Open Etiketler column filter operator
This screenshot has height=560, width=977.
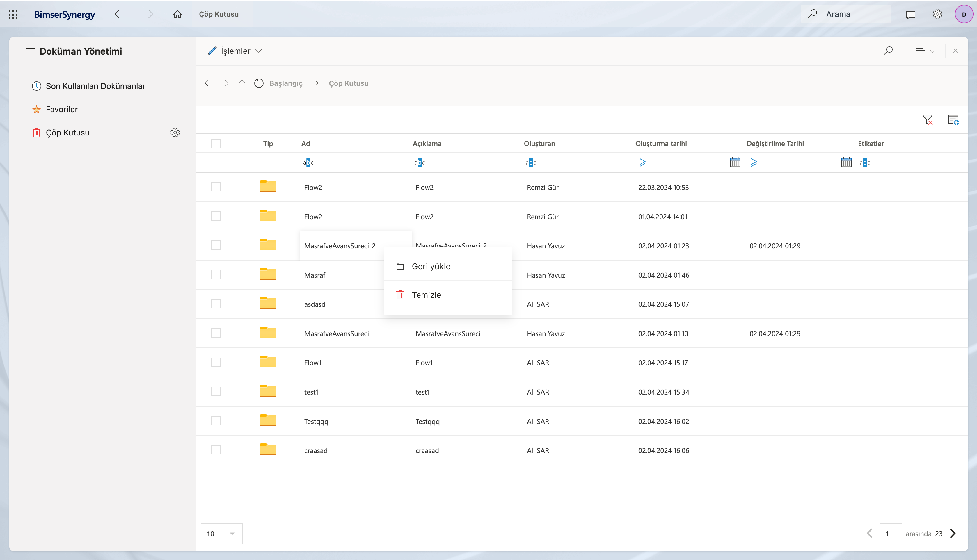pyautogui.click(x=865, y=162)
